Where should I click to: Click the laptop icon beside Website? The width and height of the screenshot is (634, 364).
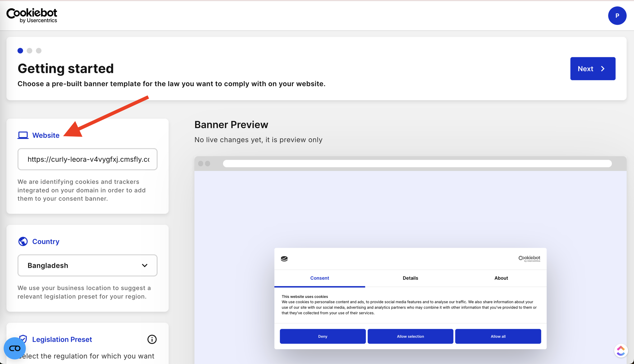click(23, 135)
